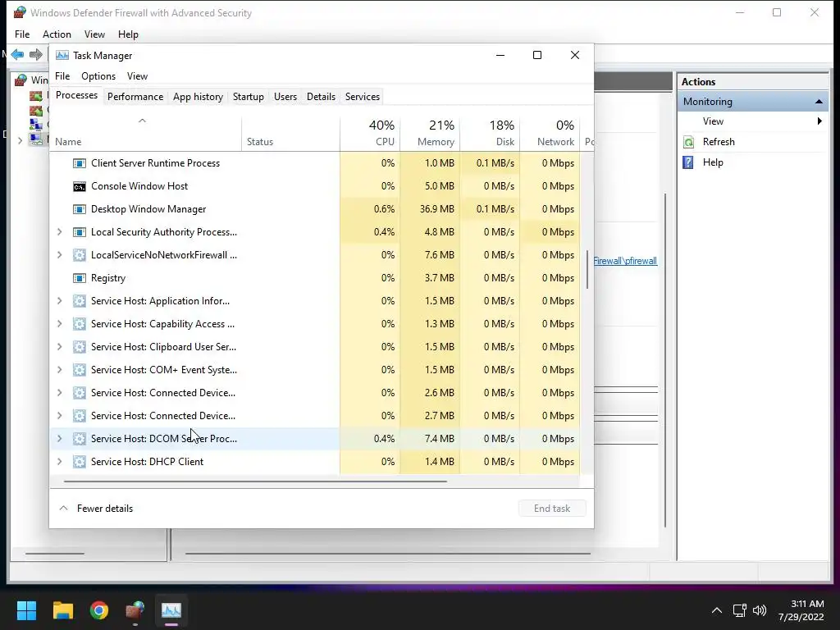Image resolution: width=840 pixels, height=630 pixels.
Task: Click the Service Host: COM+ Event Syste... gear icon
Action: coord(80,370)
